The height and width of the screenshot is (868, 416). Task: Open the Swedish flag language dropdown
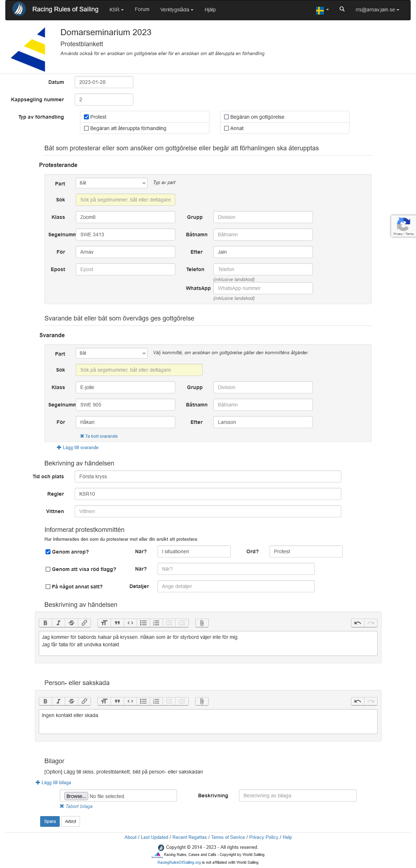[322, 10]
